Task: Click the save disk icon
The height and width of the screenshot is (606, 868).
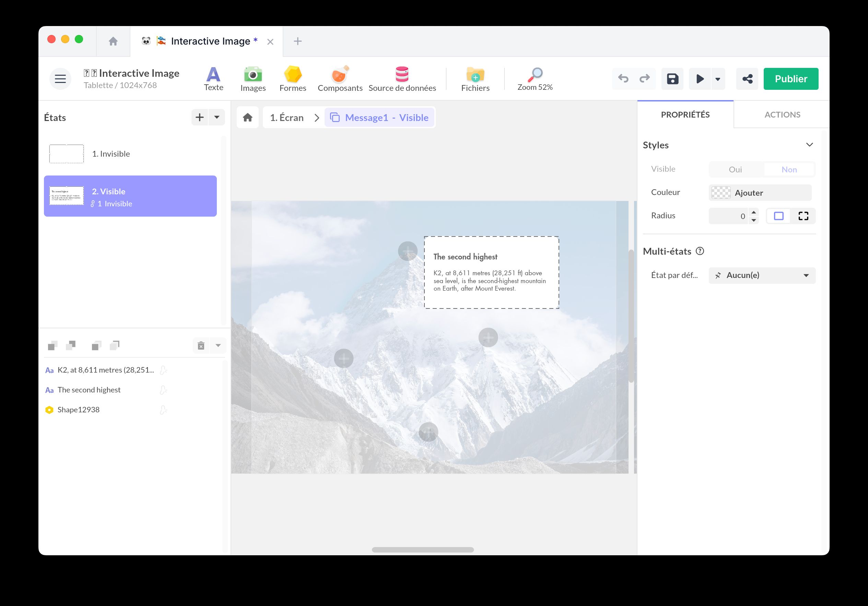Action: pyautogui.click(x=672, y=79)
